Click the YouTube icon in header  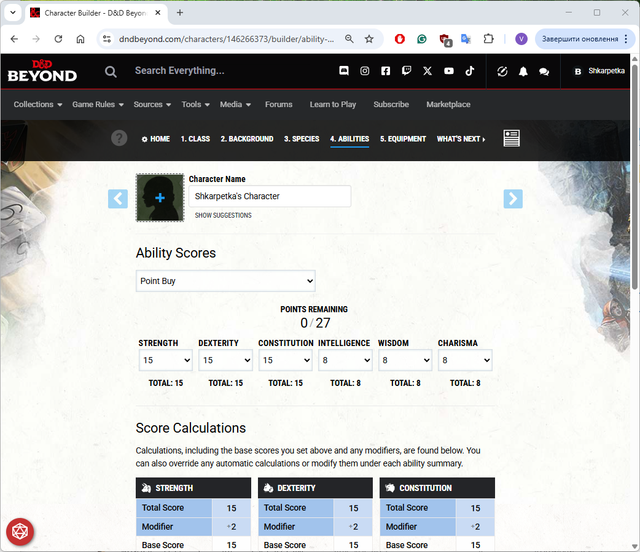(449, 71)
